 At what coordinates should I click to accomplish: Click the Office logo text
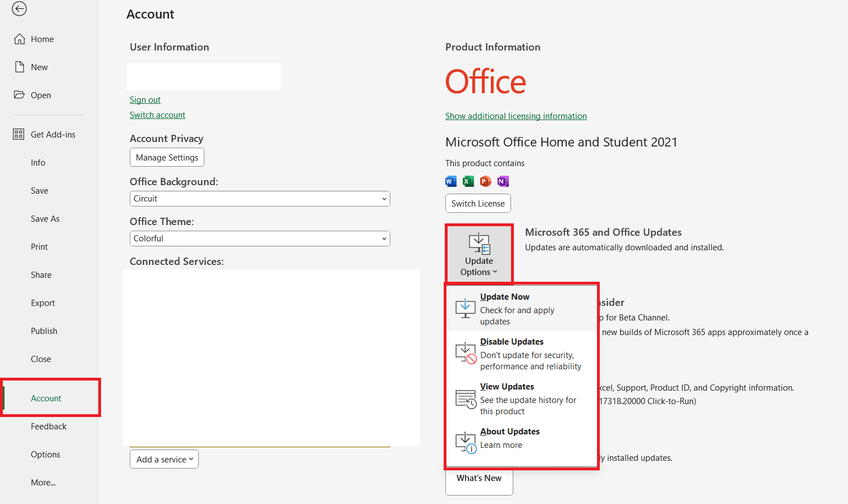(486, 82)
